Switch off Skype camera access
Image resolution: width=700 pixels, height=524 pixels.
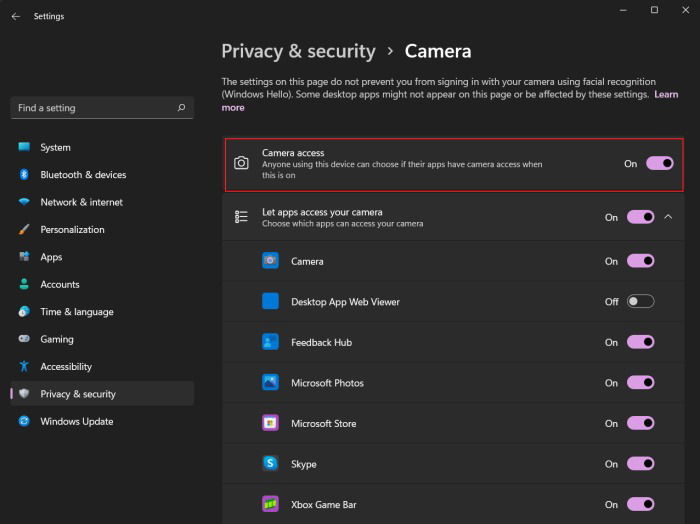tap(641, 463)
